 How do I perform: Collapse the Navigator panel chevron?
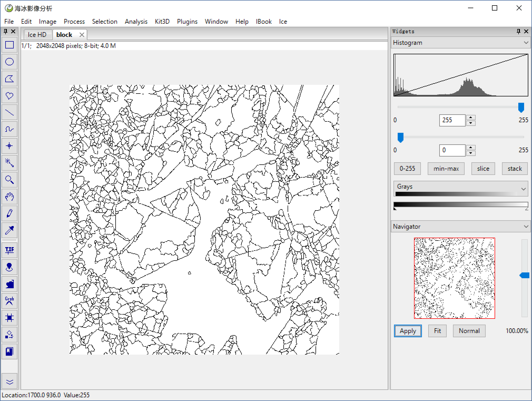click(526, 227)
